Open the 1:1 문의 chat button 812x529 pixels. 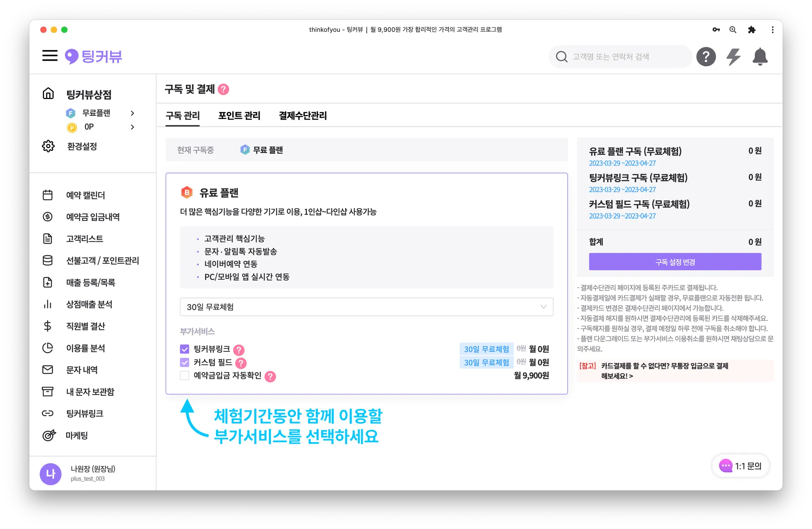[x=741, y=466]
